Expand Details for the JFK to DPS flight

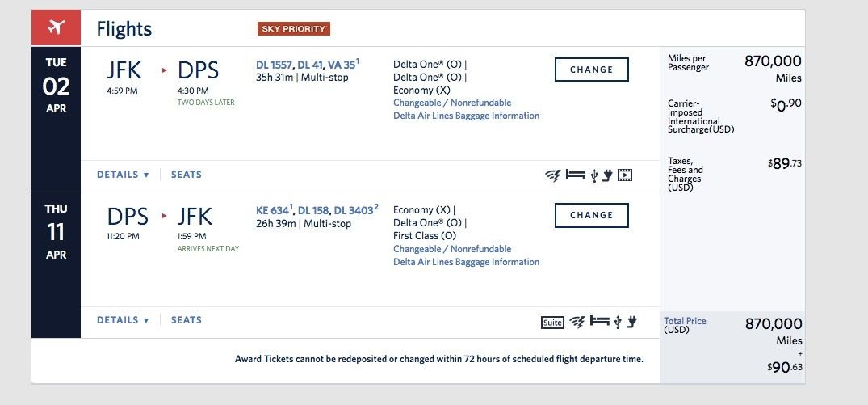click(x=123, y=175)
